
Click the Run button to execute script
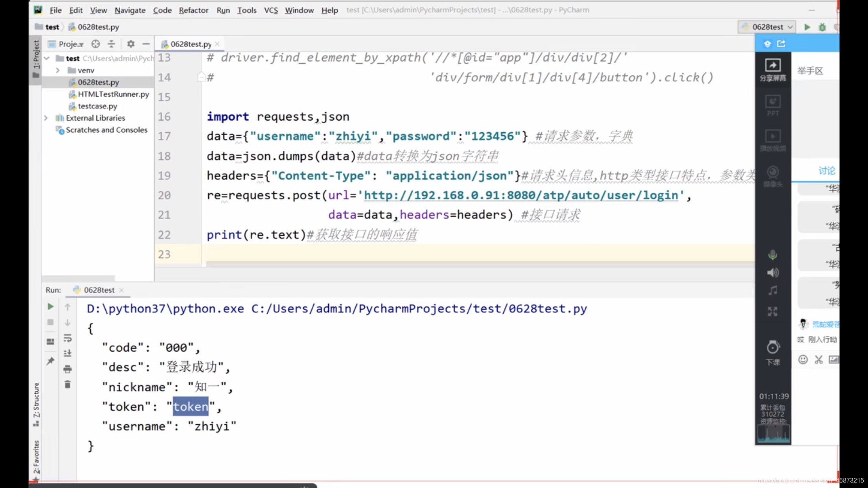tap(807, 27)
